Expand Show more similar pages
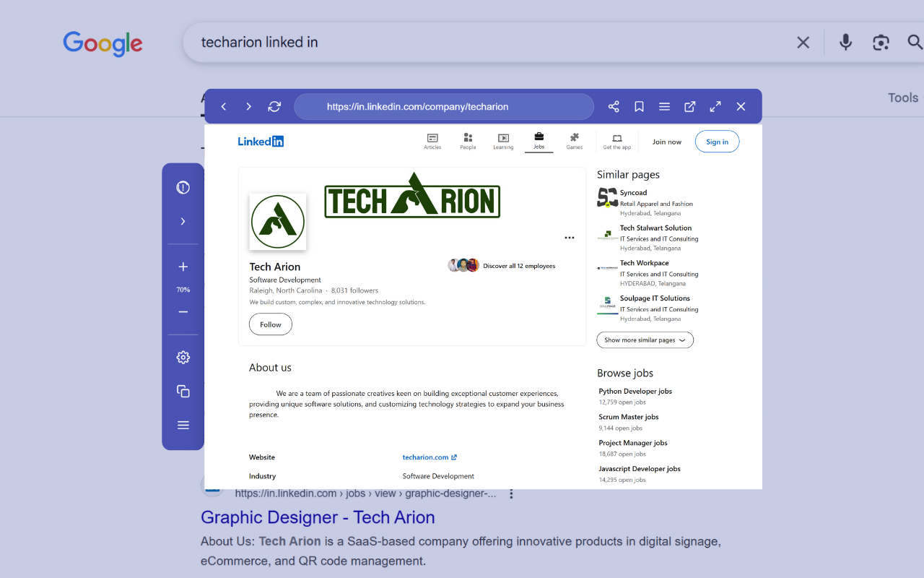This screenshot has width=924, height=578. point(645,340)
